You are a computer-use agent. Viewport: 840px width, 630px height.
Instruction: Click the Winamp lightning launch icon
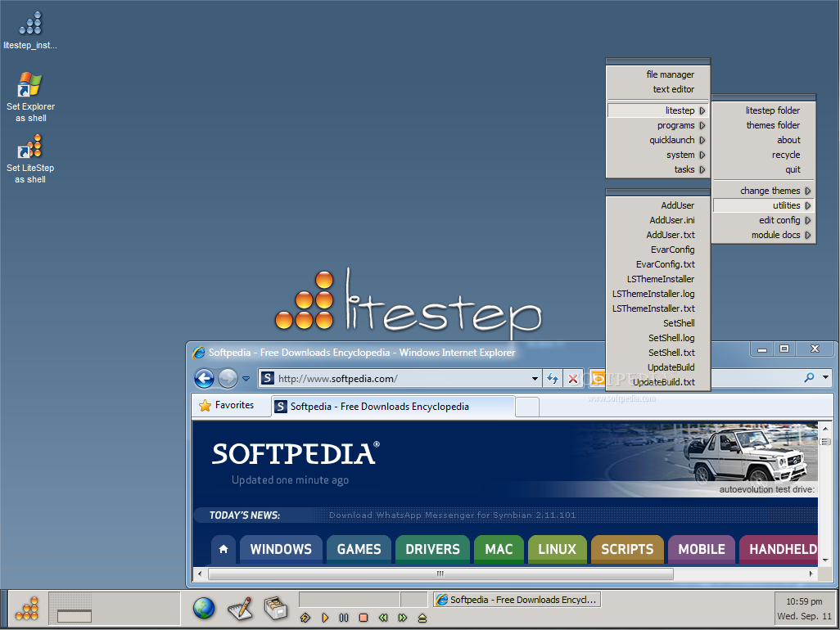(x=305, y=618)
